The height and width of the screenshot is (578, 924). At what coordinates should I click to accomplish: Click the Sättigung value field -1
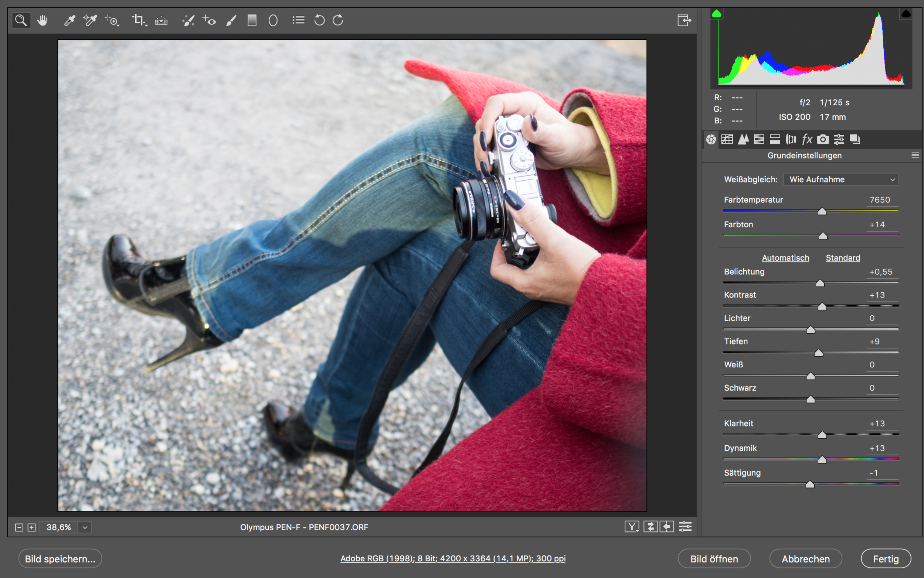881,473
